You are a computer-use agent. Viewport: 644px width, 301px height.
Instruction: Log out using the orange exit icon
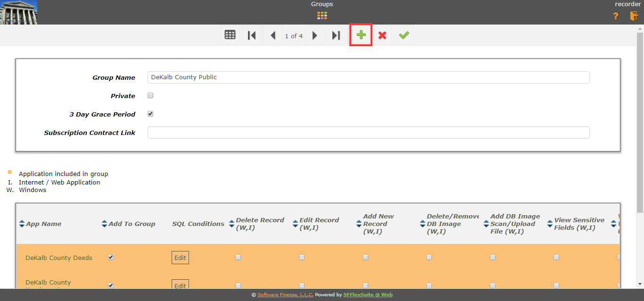point(634,16)
